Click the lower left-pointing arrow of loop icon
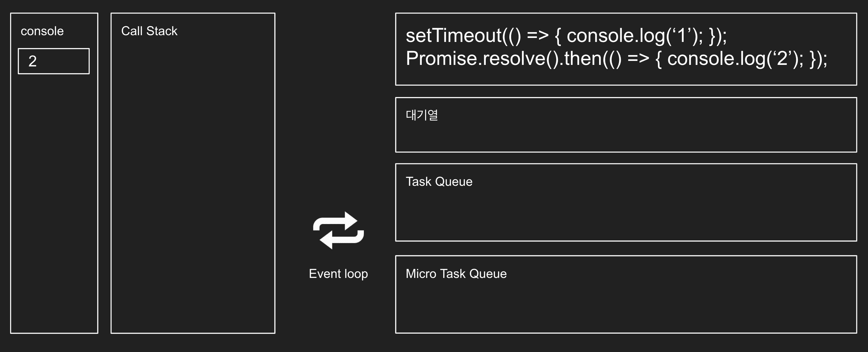Screen dimensions: 868x352 [340, 239]
